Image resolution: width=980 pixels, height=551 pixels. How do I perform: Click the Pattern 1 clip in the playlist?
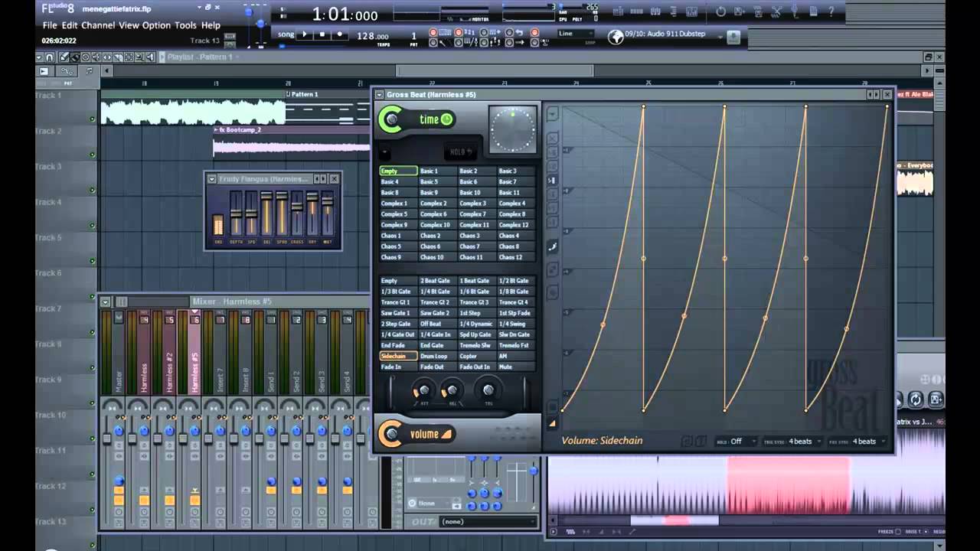point(327,108)
